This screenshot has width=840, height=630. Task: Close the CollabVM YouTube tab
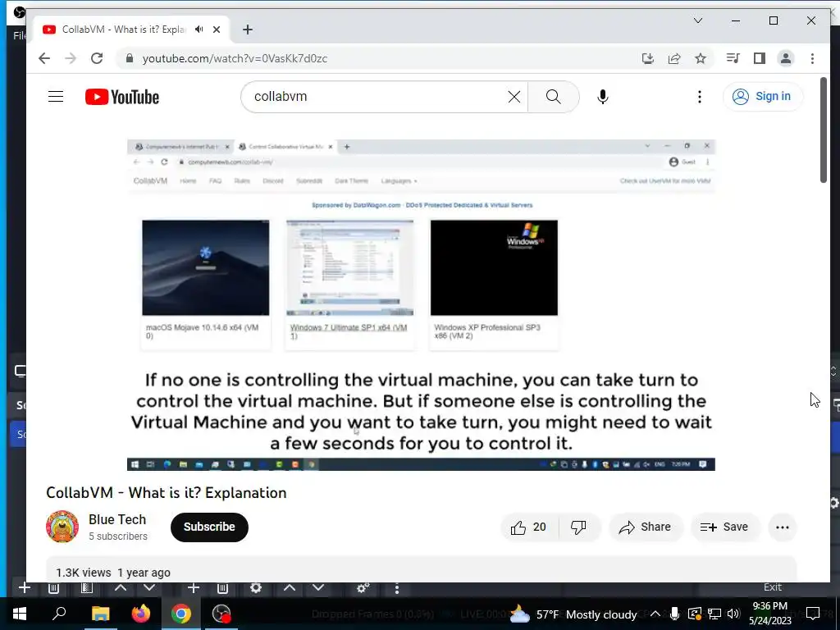217,30
